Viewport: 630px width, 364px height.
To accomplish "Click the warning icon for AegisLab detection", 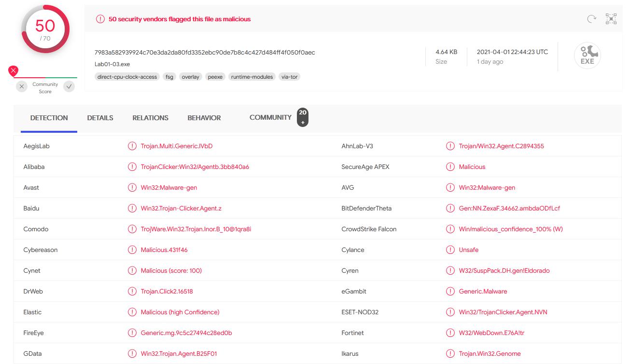I will (132, 146).
